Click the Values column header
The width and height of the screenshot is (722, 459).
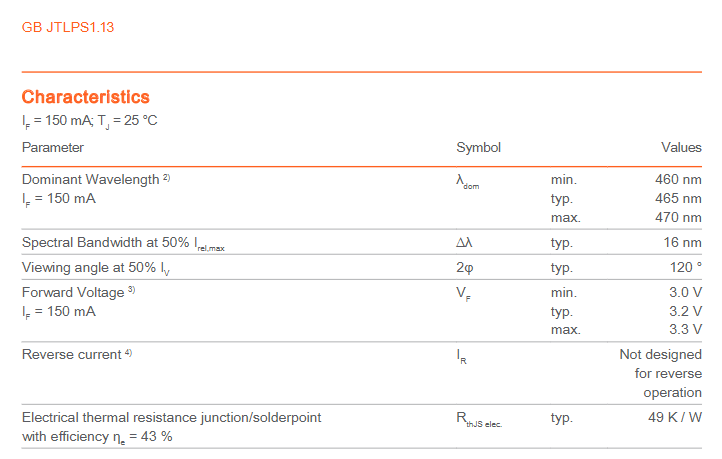(681, 147)
